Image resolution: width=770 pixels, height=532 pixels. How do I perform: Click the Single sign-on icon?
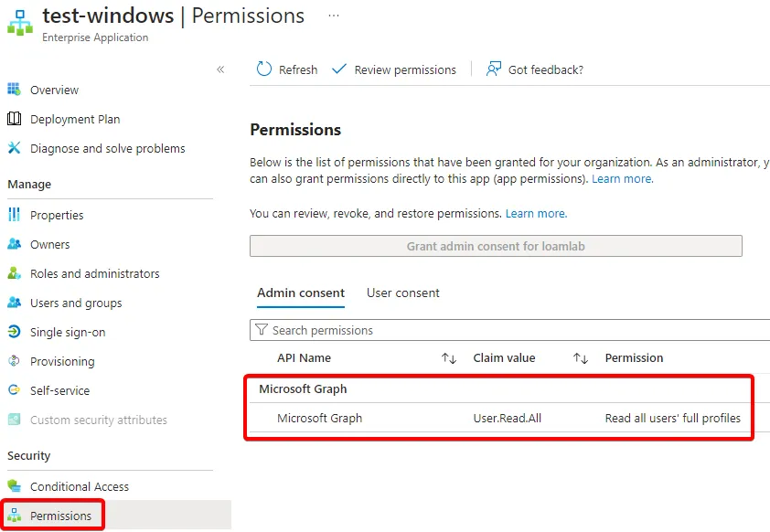[x=14, y=332]
